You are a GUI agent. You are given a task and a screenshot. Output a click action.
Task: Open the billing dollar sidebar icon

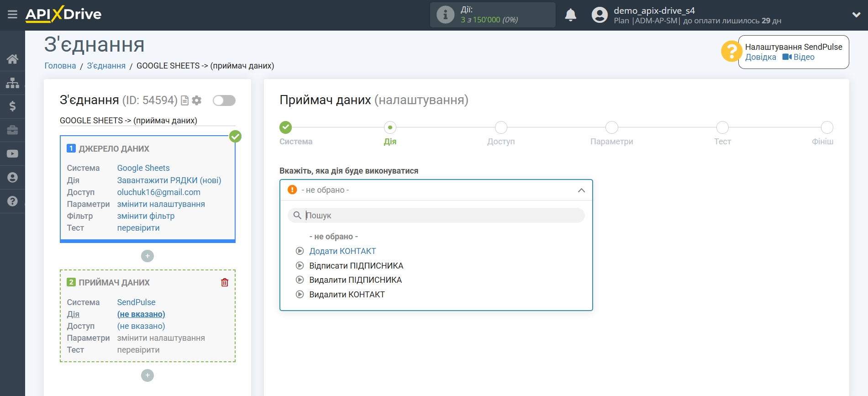click(x=12, y=106)
